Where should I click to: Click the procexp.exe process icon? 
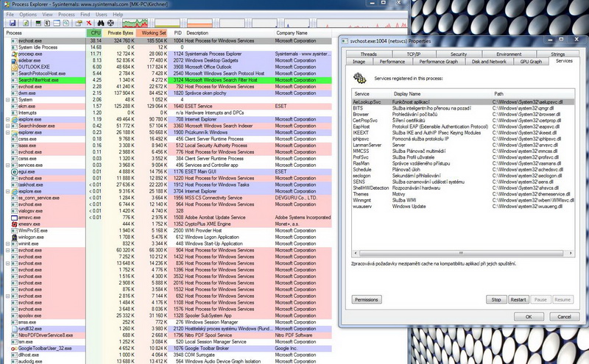pyautogui.click(x=14, y=54)
